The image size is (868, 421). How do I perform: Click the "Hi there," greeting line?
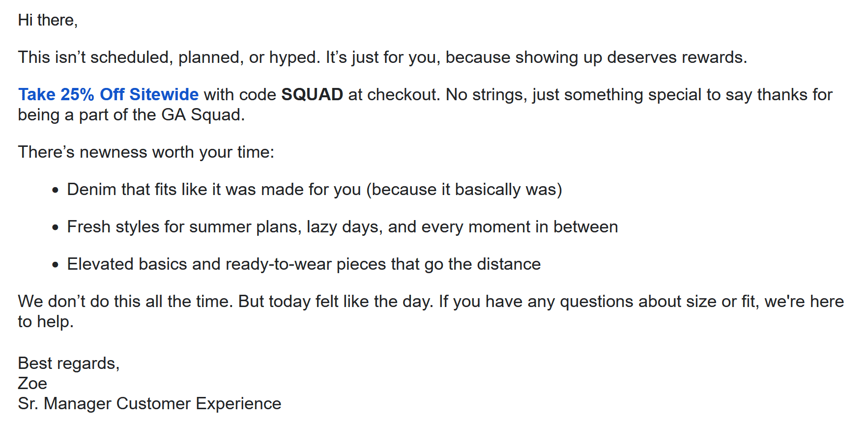[x=48, y=20]
